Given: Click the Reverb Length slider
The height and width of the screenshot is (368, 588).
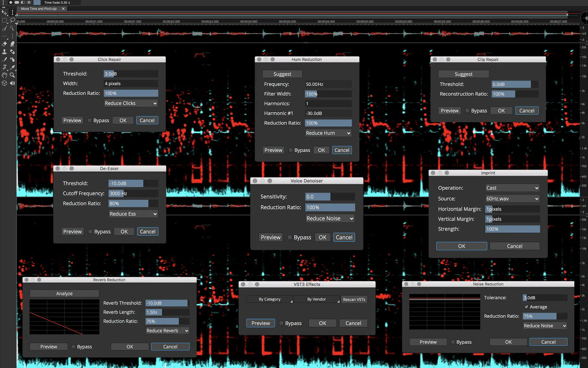Looking at the screenshot, I should point(167,312).
